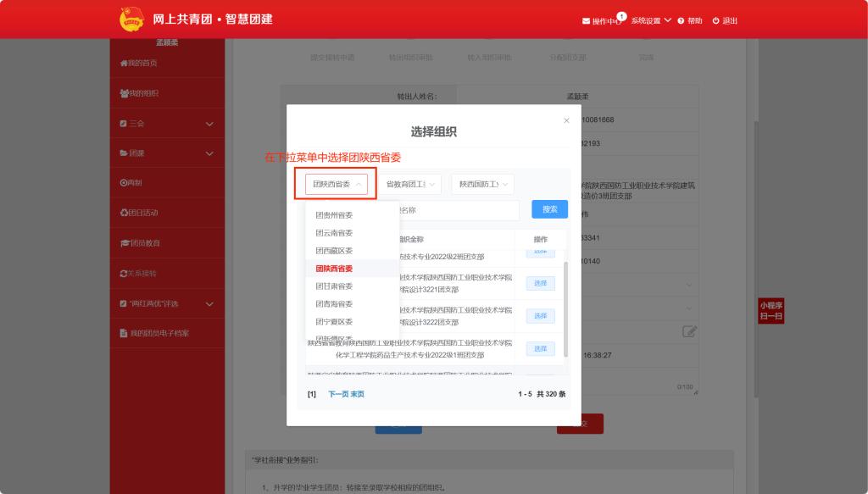
Task: Open 操作中心 envelope icon in header
Action: click(586, 21)
